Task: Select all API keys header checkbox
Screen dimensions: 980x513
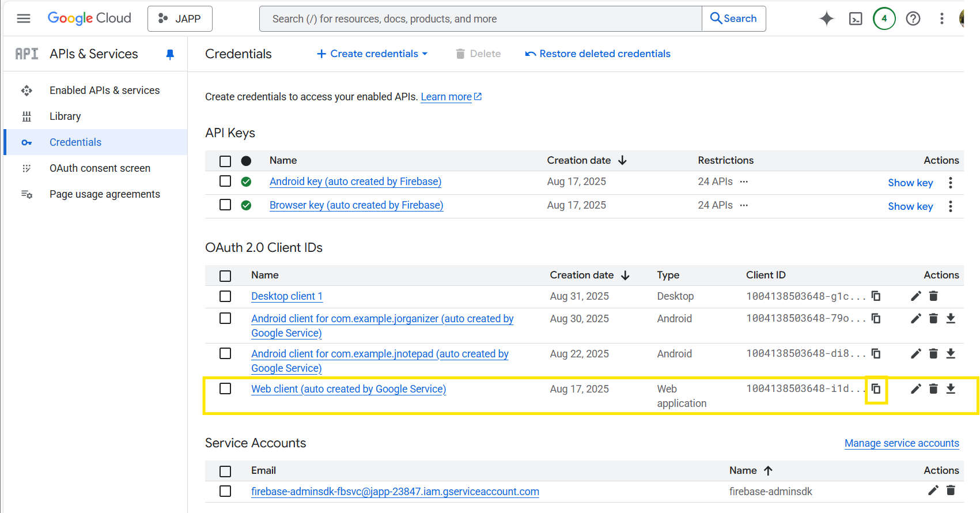Action: point(225,161)
